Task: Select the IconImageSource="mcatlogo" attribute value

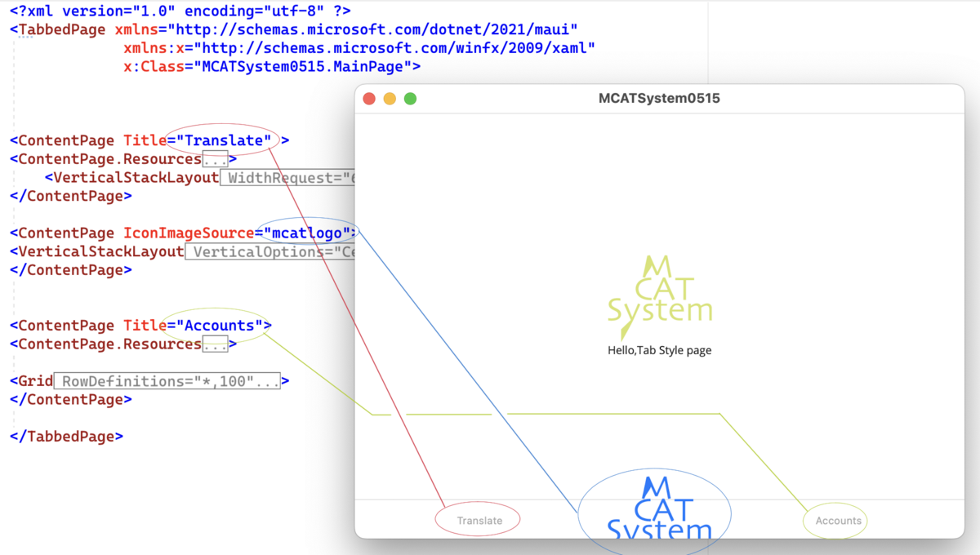Action: click(x=308, y=232)
